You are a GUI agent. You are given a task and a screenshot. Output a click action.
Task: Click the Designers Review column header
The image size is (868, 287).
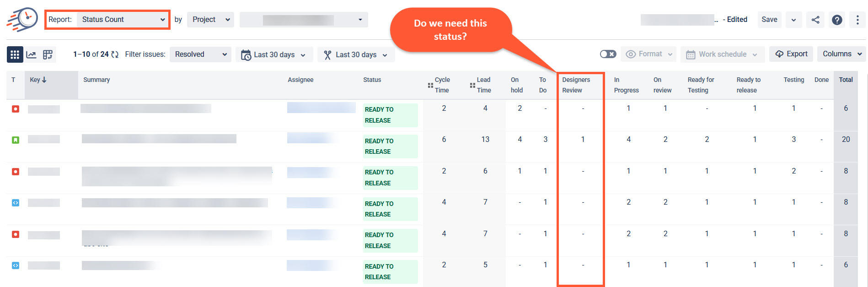576,85
